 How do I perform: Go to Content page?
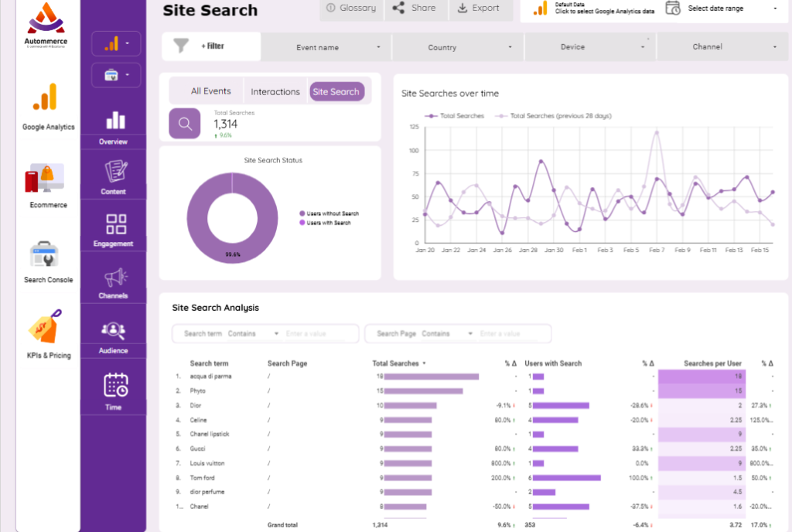click(113, 176)
